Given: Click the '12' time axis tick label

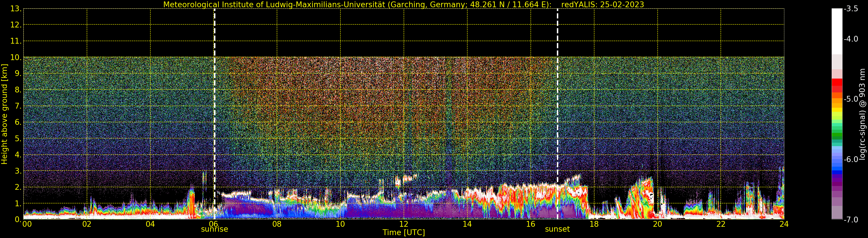Looking at the screenshot, I should (x=404, y=224).
